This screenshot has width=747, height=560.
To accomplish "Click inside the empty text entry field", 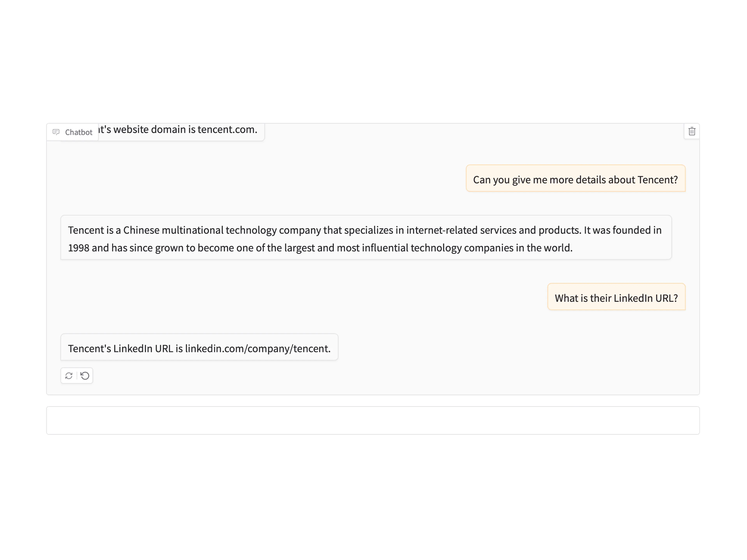I will click(x=373, y=420).
